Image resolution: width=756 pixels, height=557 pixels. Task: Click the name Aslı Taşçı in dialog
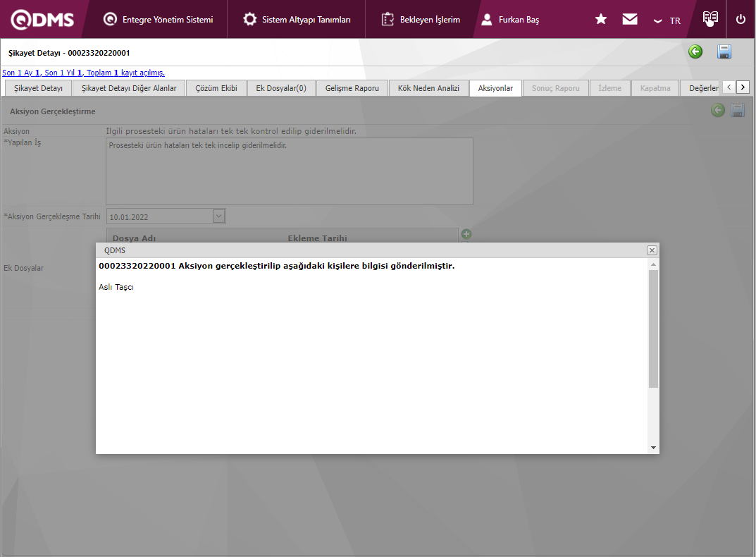pos(116,287)
